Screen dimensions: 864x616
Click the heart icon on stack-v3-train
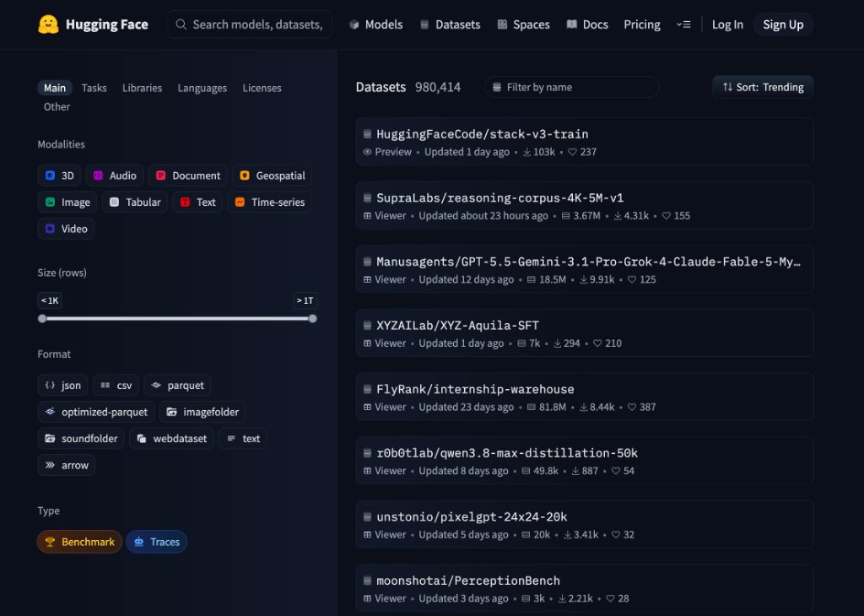tap(573, 152)
